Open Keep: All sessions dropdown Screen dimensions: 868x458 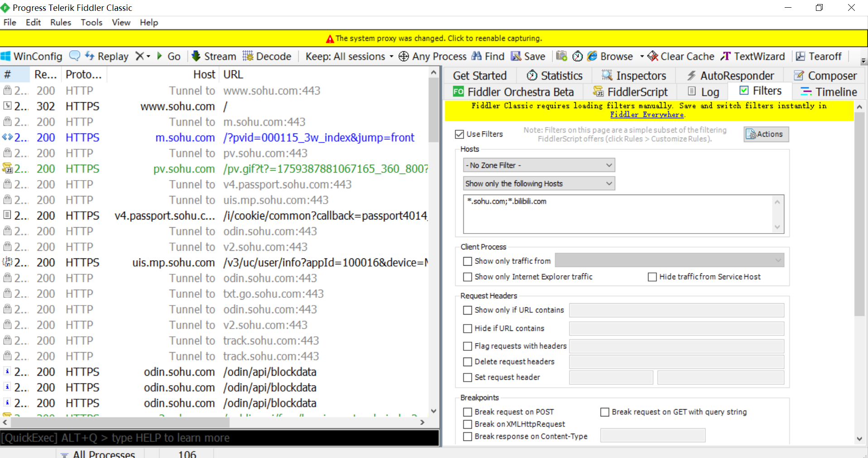(350, 56)
